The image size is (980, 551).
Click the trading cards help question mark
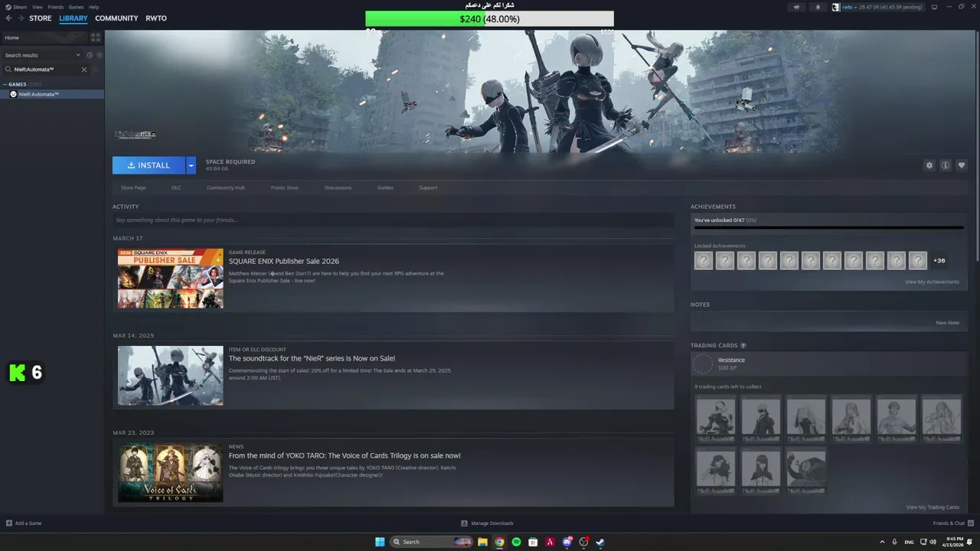(x=743, y=346)
